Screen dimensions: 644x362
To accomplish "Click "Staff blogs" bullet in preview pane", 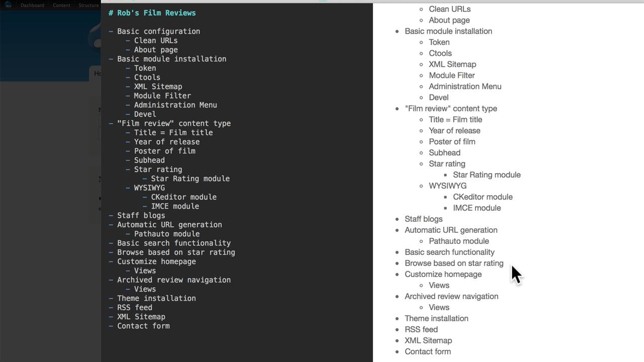I will (424, 219).
